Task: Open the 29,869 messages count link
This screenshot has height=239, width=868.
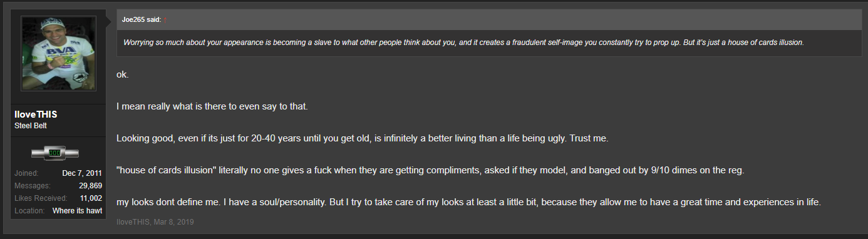Action: click(x=91, y=186)
